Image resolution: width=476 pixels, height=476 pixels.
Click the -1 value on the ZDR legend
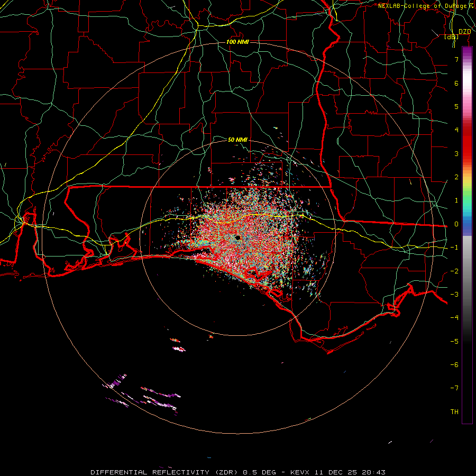tap(454, 248)
